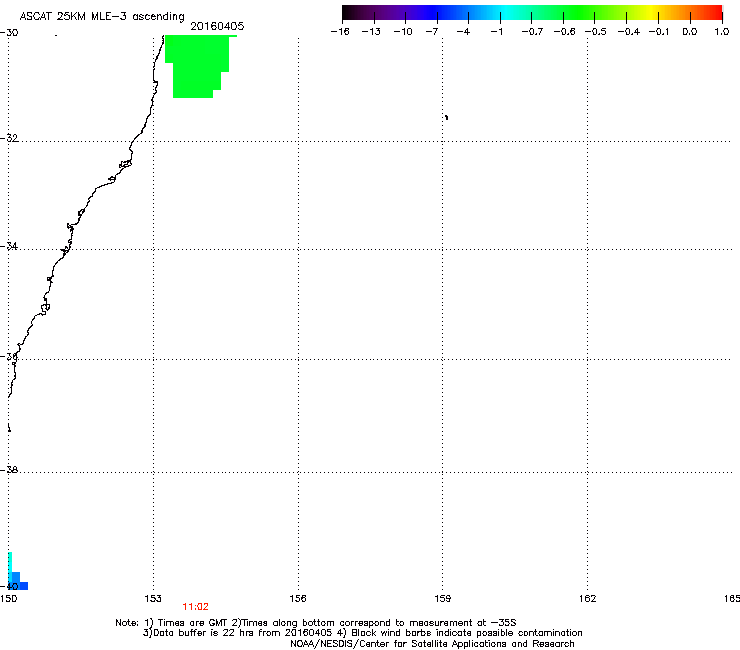Click the '-34' latitude axis label

point(9,246)
